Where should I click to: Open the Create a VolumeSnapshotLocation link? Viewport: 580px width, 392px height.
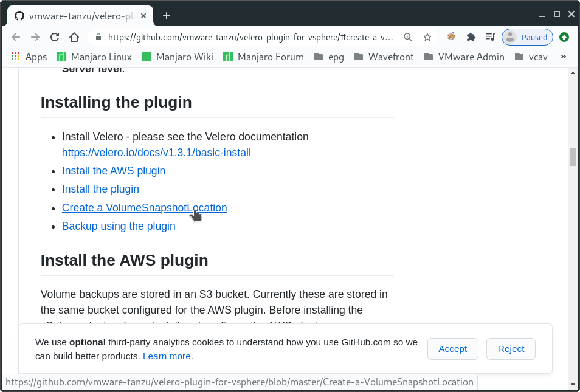[144, 208]
